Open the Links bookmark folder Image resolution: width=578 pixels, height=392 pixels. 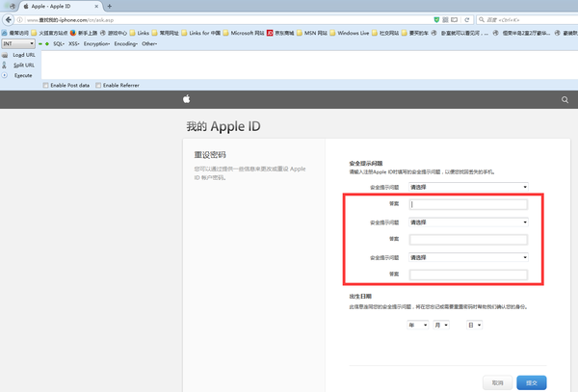(x=140, y=33)
